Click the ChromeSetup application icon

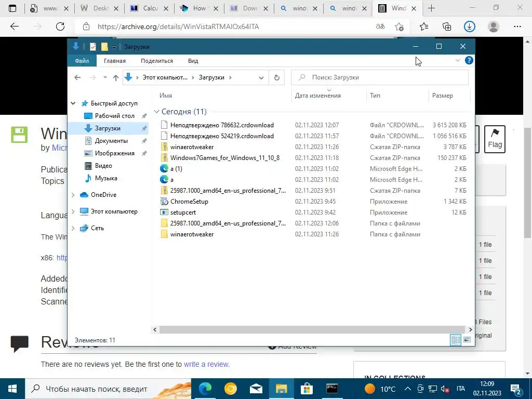coord(164,202)
